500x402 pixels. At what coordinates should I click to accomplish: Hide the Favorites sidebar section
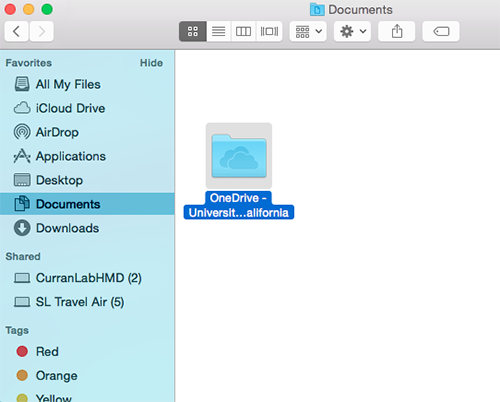point(151,63)
